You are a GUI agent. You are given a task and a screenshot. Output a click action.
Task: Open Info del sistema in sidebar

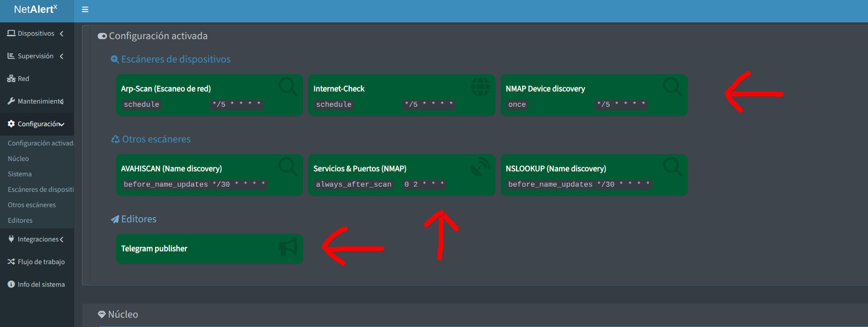point(41,284)
